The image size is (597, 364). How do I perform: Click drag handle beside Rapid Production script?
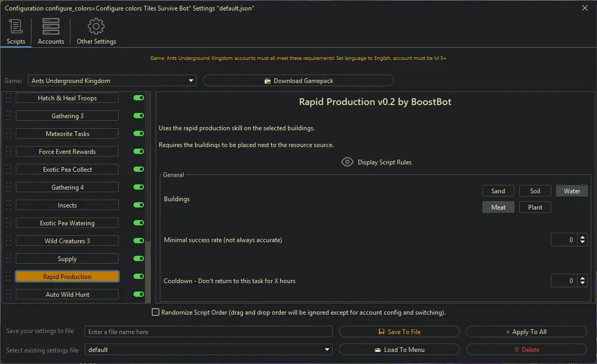[x=8, y=277]
